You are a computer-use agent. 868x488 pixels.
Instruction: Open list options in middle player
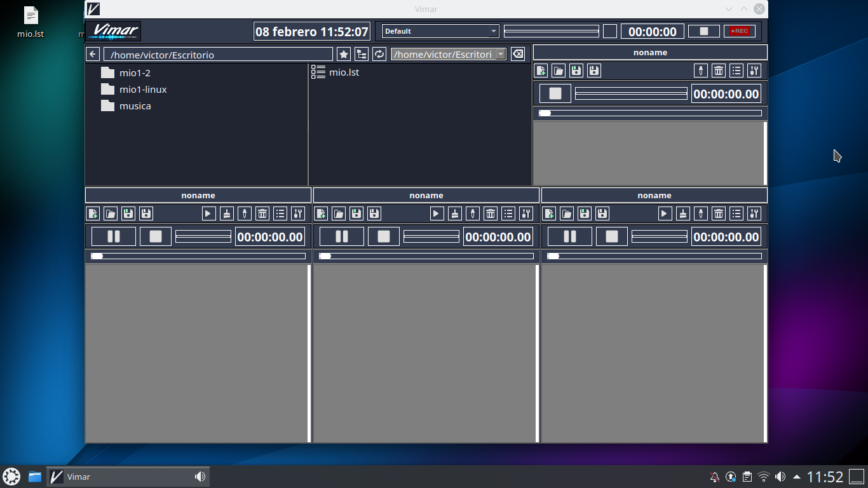click(x=508, y=213)
